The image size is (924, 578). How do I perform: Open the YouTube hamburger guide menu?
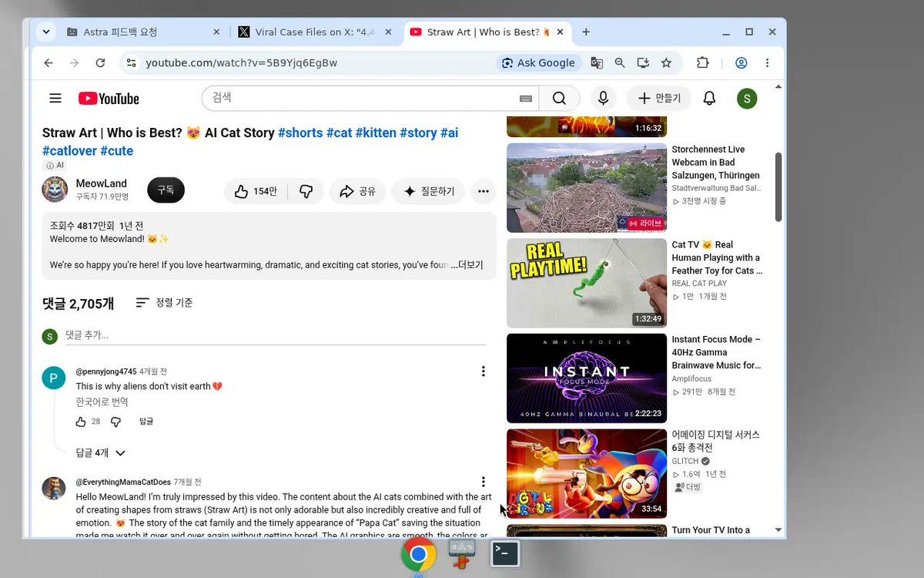coord(55,98)
